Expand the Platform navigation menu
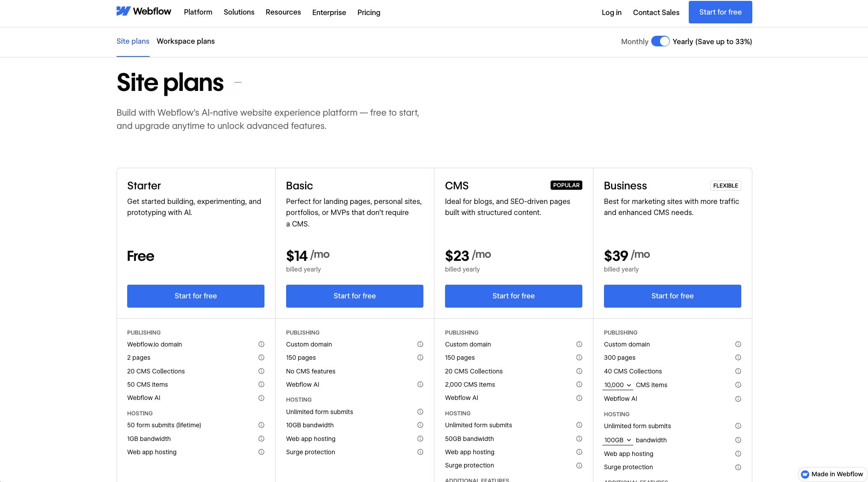This screenshot has height=482, width=868. coord(198,12)
